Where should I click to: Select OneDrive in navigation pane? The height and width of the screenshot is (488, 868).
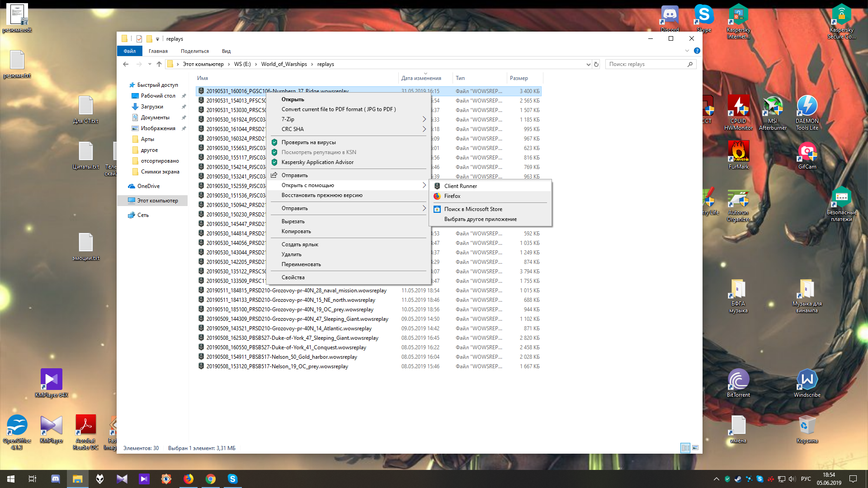pos(148,186)
